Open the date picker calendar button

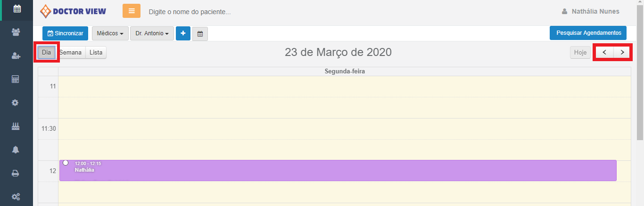pyautogui.click(x=200, y=34)
